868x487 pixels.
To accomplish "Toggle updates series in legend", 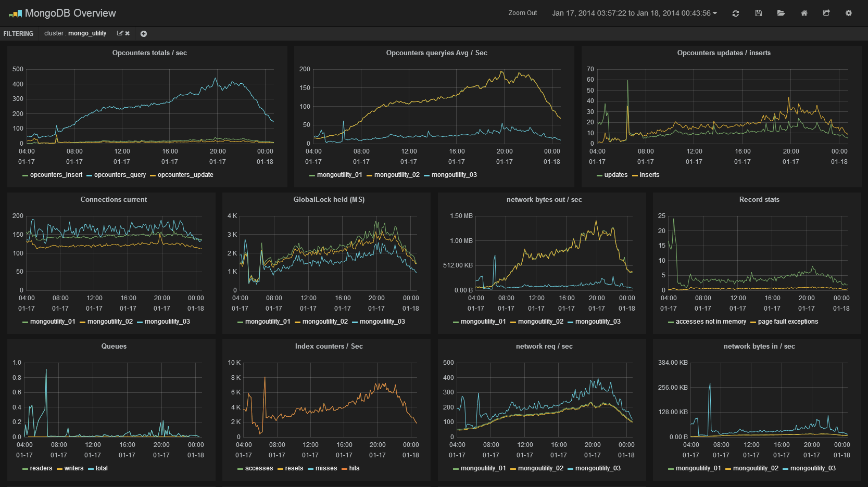I will coord(616,175).
